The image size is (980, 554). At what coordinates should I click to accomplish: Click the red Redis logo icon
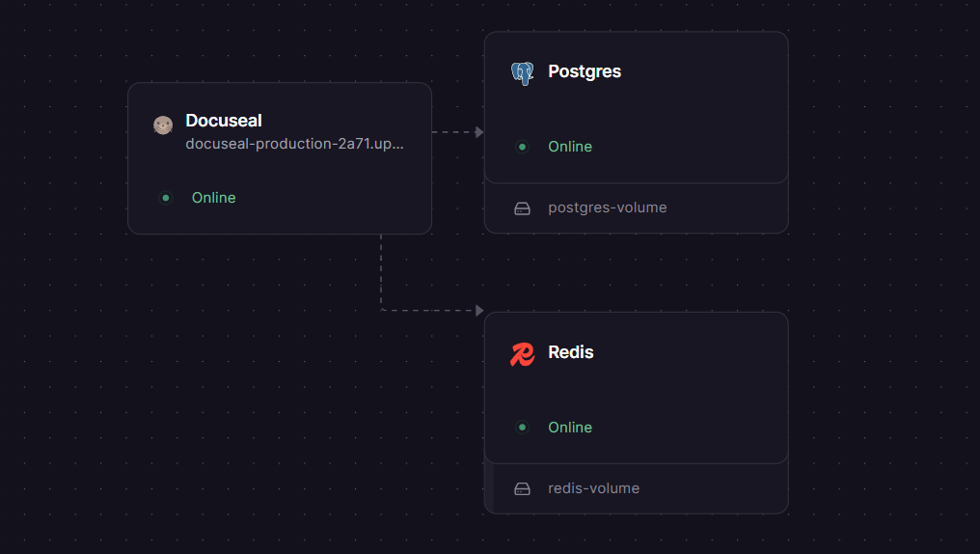[x=523, y=354]
